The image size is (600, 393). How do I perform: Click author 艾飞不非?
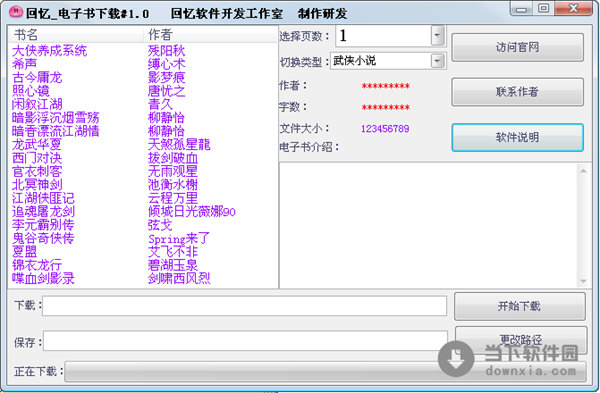[173, 251]
